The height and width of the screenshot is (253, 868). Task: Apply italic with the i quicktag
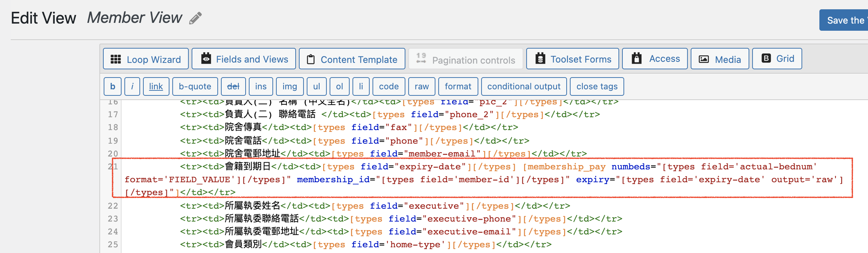coord(132,86)
